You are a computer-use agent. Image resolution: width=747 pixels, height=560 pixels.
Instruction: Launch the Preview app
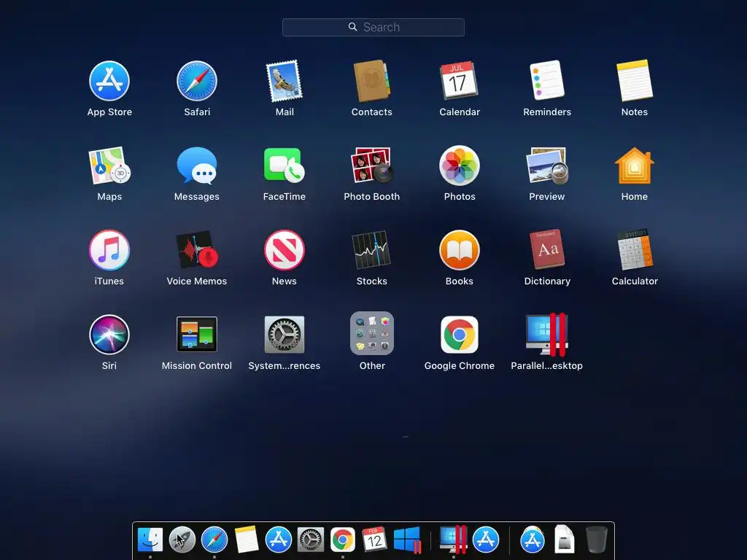point(547,166)
